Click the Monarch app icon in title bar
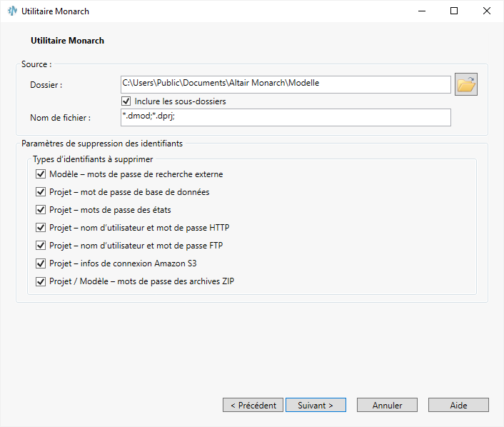504x427 pixels. tap(12, 11)
